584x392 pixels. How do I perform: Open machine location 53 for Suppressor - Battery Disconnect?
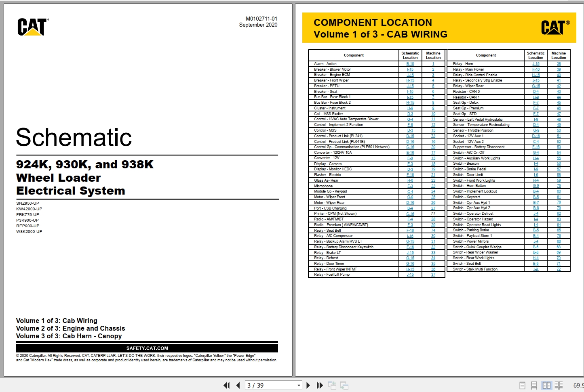(x=559, y=147)
